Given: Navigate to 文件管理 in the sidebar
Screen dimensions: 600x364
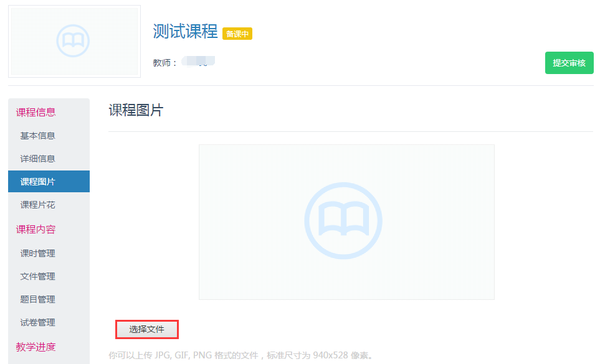Looking at the screenshot, I should point(37,276).
